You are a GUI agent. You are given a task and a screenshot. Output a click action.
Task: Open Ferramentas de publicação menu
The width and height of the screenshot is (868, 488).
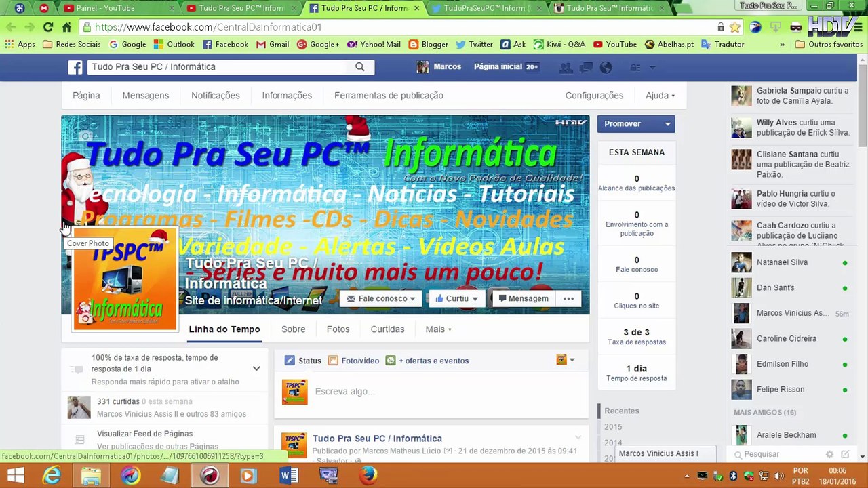click(389, 96)
